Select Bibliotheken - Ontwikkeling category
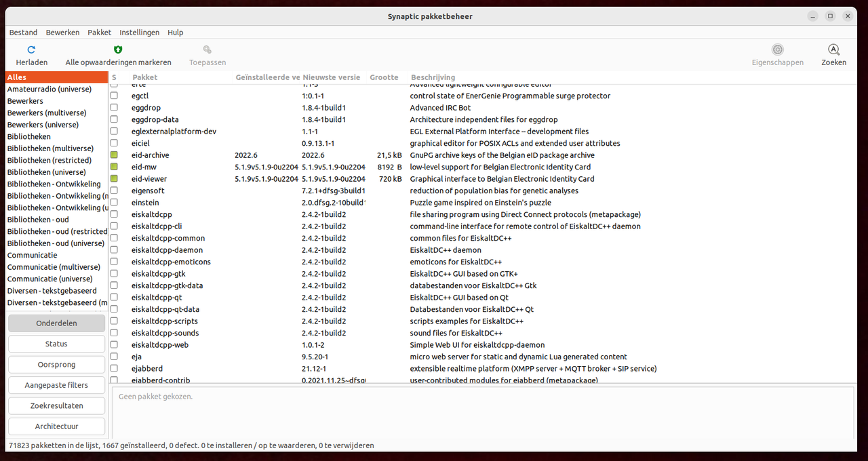This screenshot has width=868, height=461. (56, 184)
